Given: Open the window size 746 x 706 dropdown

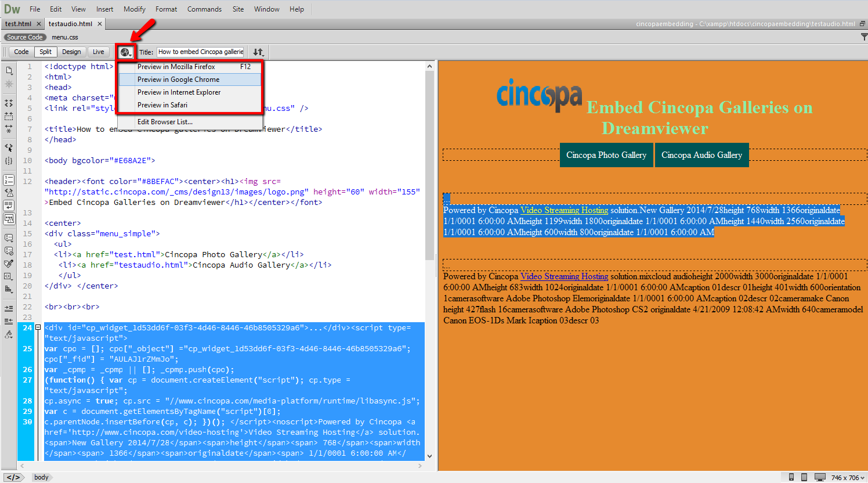Looking at the screenshot, I should [848, 477].
